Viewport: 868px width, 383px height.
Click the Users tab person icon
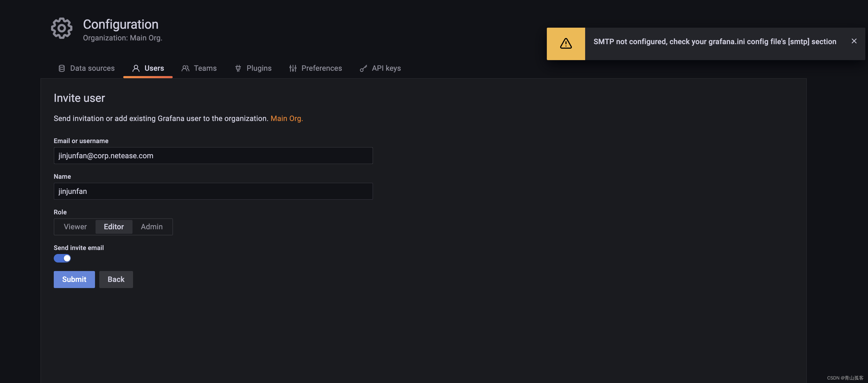(136, 68)
